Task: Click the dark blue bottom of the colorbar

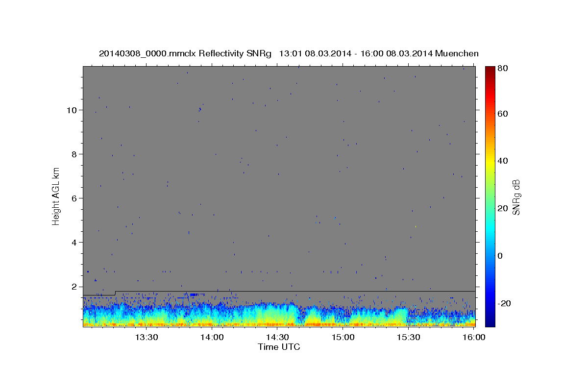Action: click(490, 322)
